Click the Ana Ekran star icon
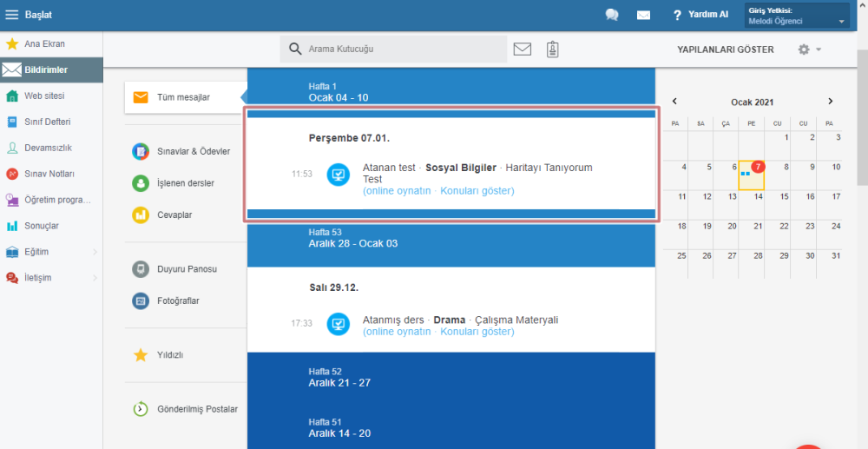The height and width of the screenshot is (449, 868). pyautogui.click(x=12, y=43)
